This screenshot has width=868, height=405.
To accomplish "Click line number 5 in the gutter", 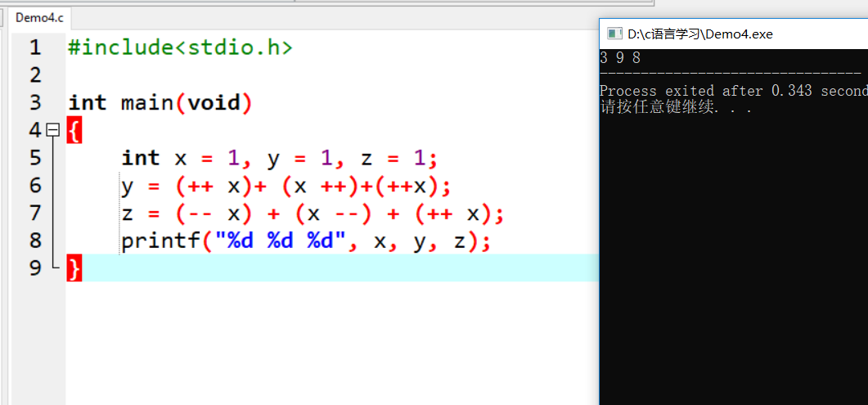I will click(35, 158).
